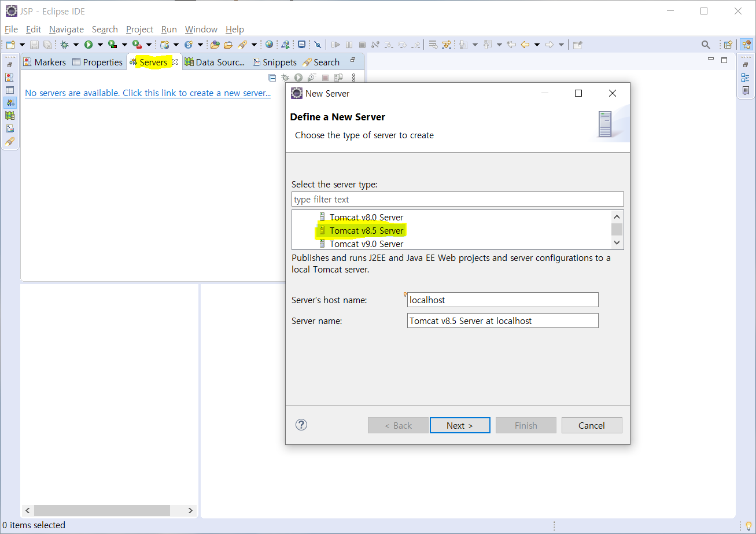Viewport: 756px width, 534px height.
Task: Click the Forward arrow toolbar icon
Action: [550, 45]
